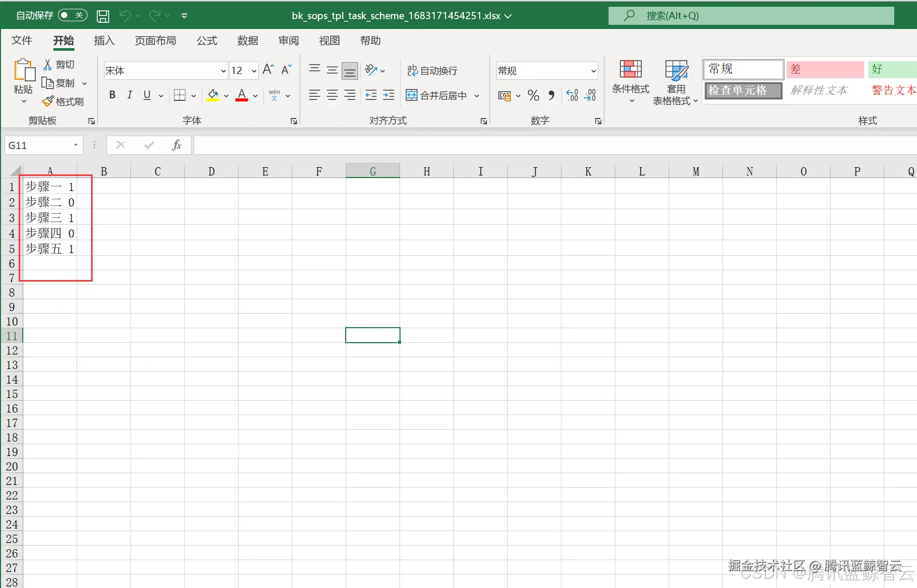This screenshot has width=917, height=588.
Task: Increase decimal places
Action: click(572, 95)
